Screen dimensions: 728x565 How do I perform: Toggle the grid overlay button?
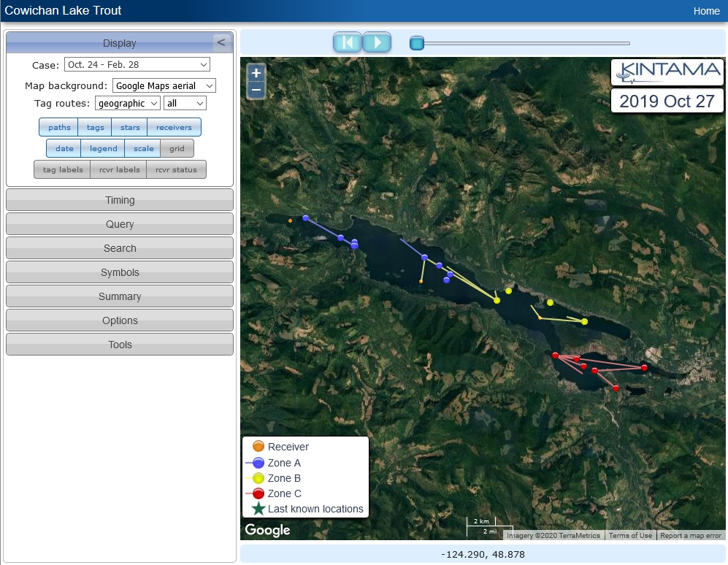[x=177, y=149]
